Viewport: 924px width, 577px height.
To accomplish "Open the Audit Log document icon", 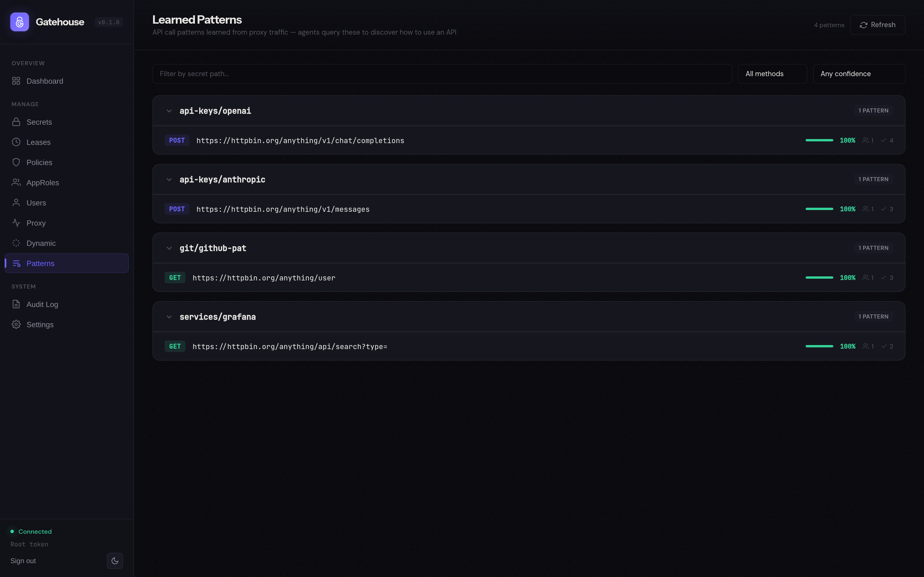I will pos(16,304).
